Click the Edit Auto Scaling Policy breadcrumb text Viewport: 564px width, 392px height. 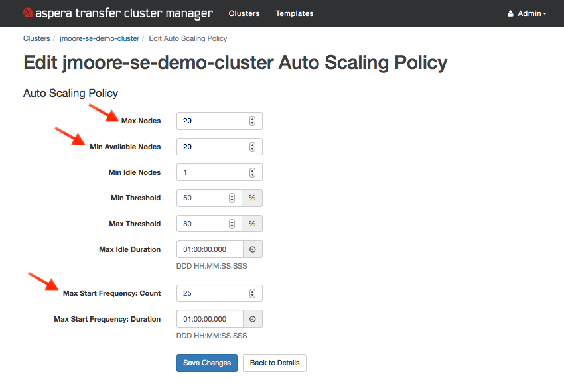pyautogui.click(x=188, y=38)
